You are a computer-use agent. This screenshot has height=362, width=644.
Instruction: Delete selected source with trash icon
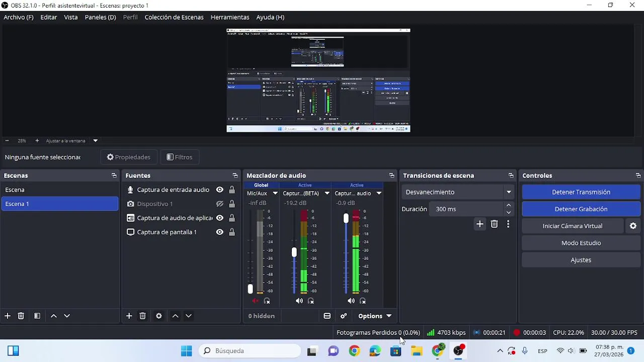point(143,316)
